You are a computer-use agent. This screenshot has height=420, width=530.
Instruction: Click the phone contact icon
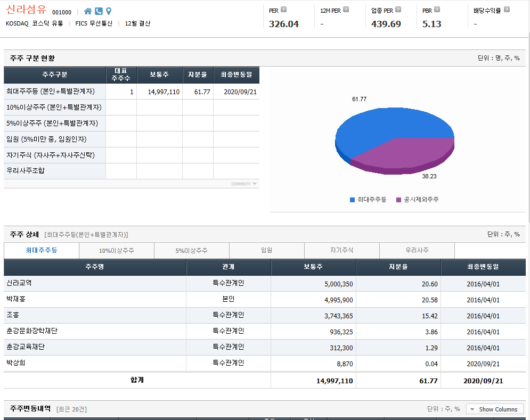[99, 11]
